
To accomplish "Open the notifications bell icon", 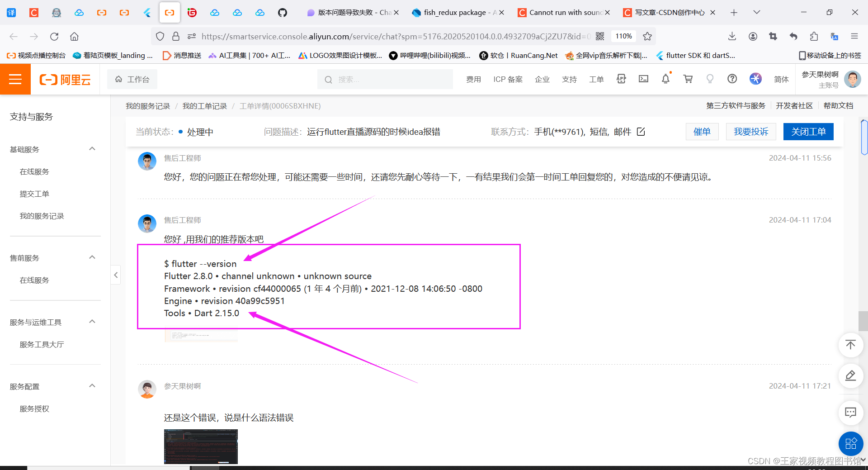I will point(665,79).
